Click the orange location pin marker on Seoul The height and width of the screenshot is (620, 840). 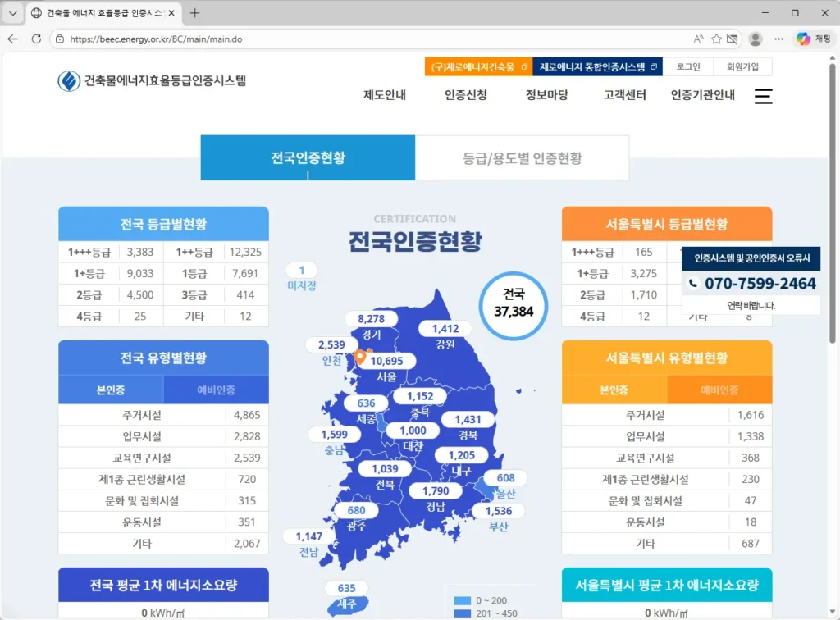click(359, 357)
